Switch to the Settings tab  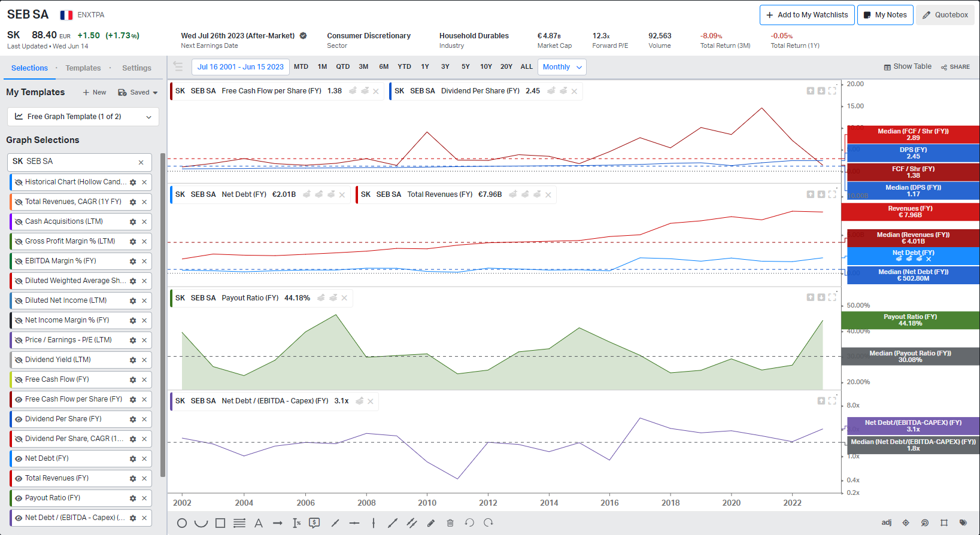pyautogui.click(x=136, y=68)
